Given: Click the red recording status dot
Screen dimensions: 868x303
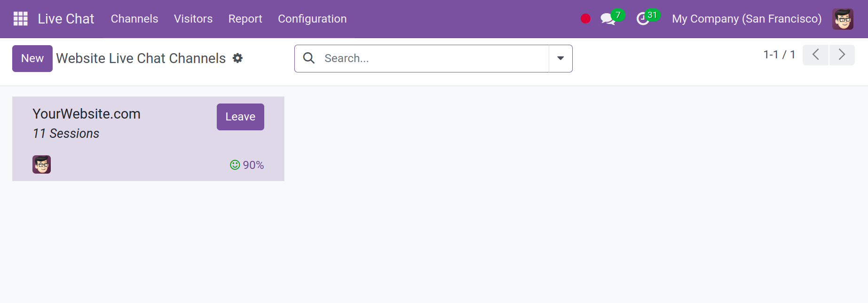Looking at the screenshot, I should [585, 19].
